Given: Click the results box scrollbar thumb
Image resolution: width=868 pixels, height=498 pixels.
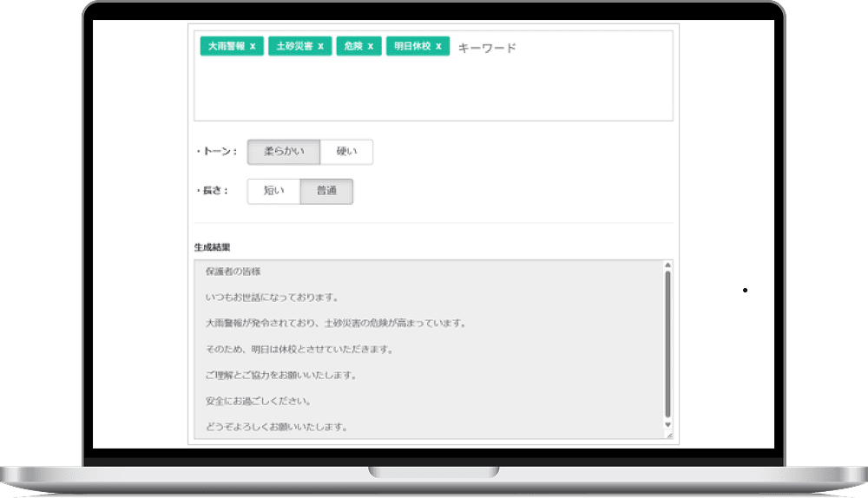Looking at the screenshot, I should 667,344.
